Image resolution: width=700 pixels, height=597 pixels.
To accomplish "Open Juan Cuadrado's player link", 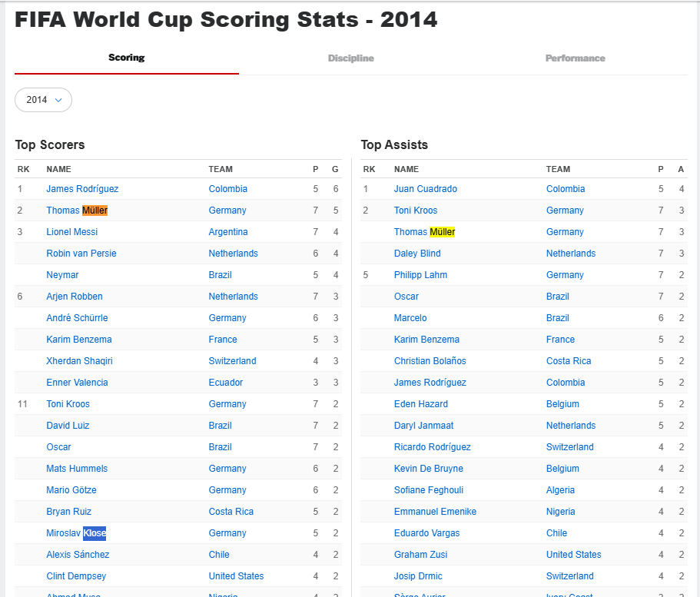I will [426, 189].
